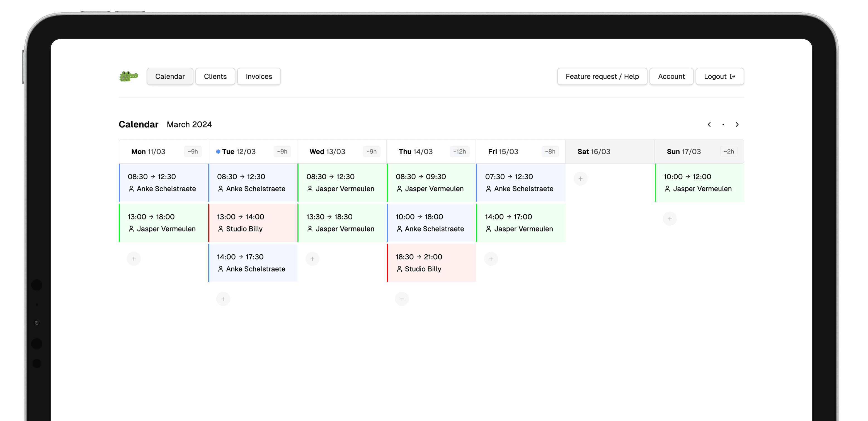Open Tuesday 08:30 Anke Schelstraete entry
The image size is (868, 421).
(x=253, y=183)
